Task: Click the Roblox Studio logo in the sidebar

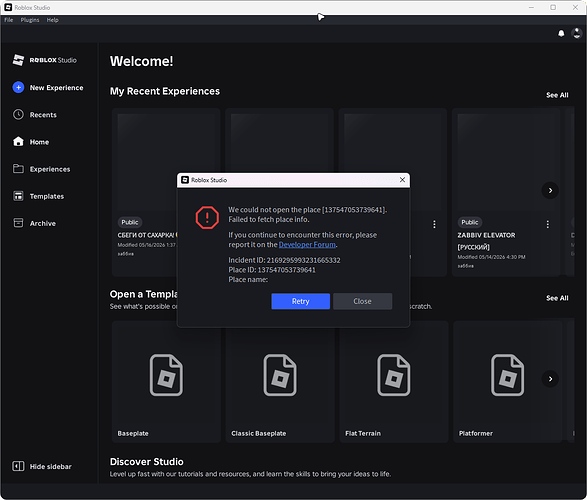Action: pyautogui.click(x=45, y=60)
